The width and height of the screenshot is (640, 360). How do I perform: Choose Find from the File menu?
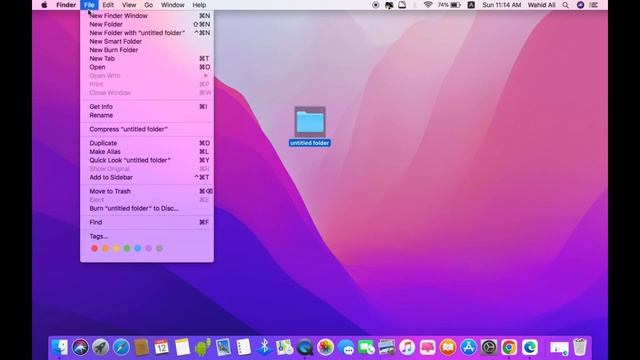point(147,222)
